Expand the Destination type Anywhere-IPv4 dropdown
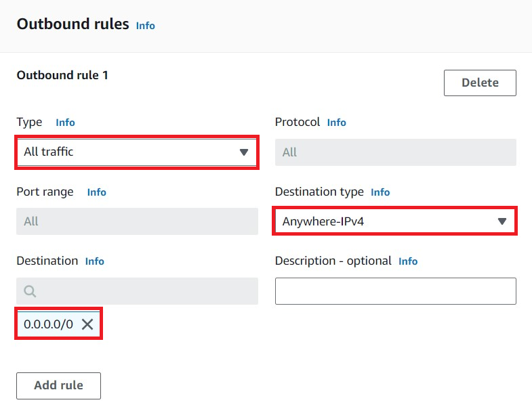 (x=395, y=221)
